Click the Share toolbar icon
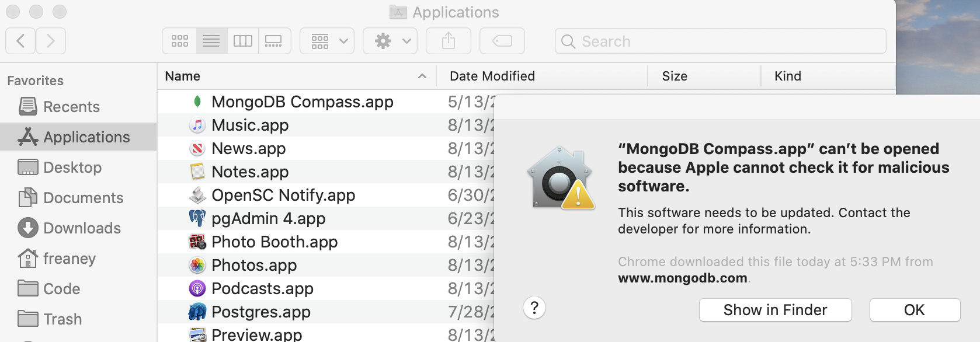980x342 pixels. [x=449, y=41]
